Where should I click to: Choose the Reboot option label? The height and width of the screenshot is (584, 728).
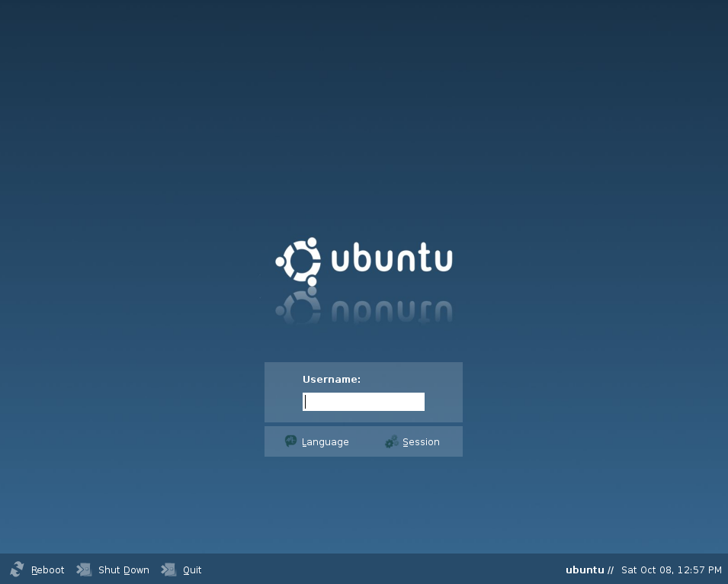[x=47, y=570]
